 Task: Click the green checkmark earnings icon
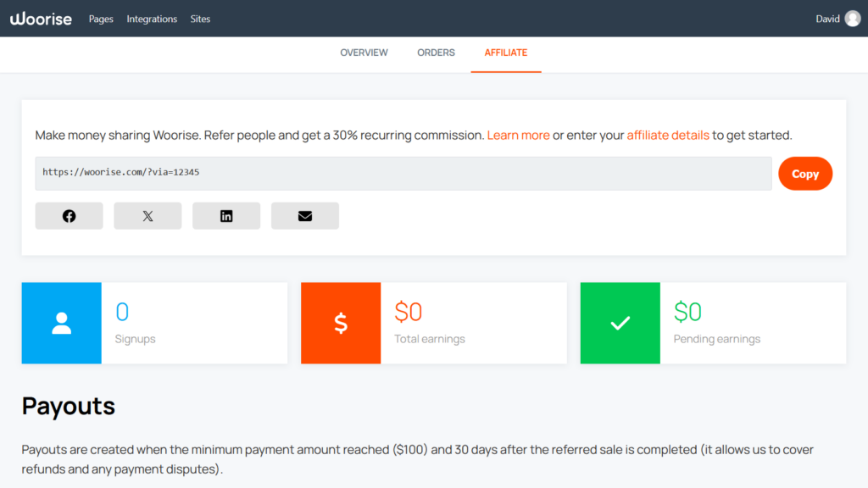tap(620, 323)
